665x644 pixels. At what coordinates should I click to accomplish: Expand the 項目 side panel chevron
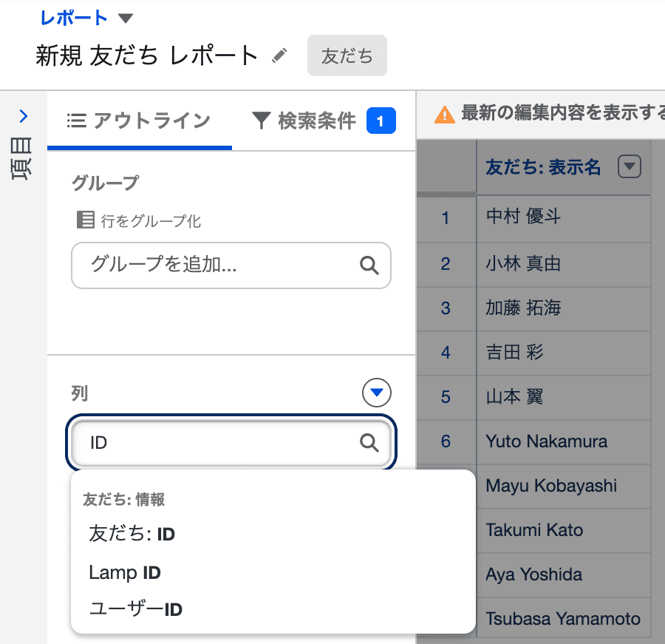point(24,116)
